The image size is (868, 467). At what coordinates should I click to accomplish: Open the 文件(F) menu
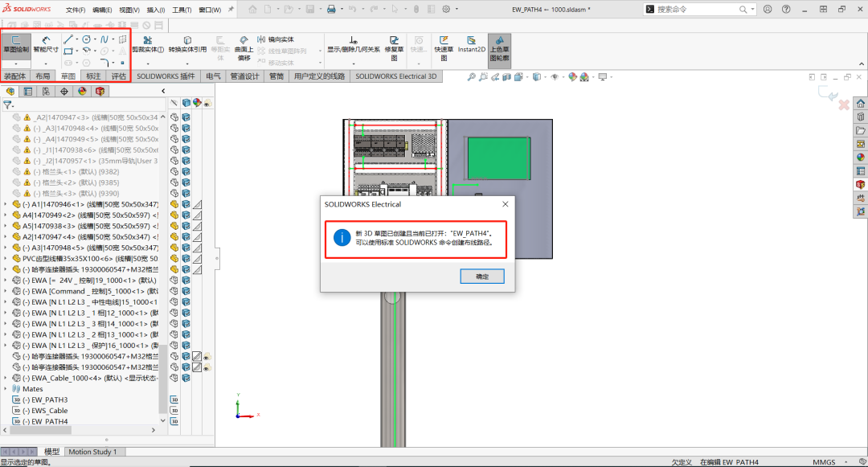point(76,10)
